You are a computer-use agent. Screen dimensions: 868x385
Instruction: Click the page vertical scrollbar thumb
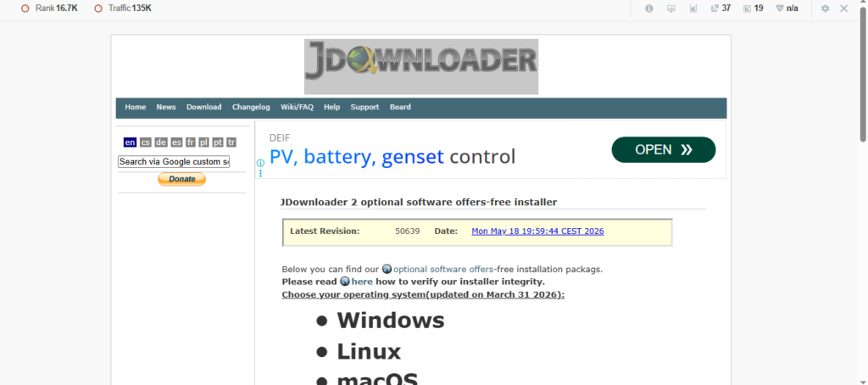coord(863,76)
